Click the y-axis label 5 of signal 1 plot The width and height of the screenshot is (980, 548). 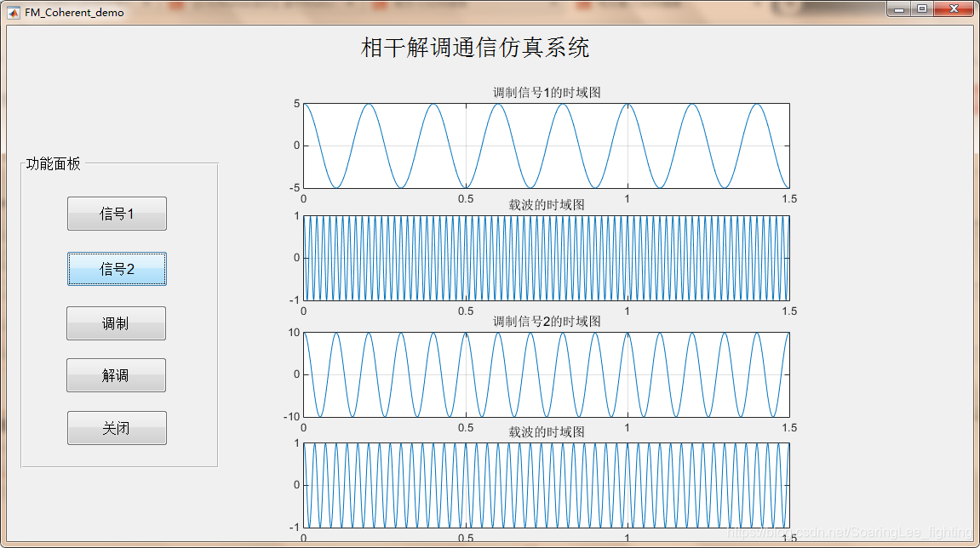295,104
